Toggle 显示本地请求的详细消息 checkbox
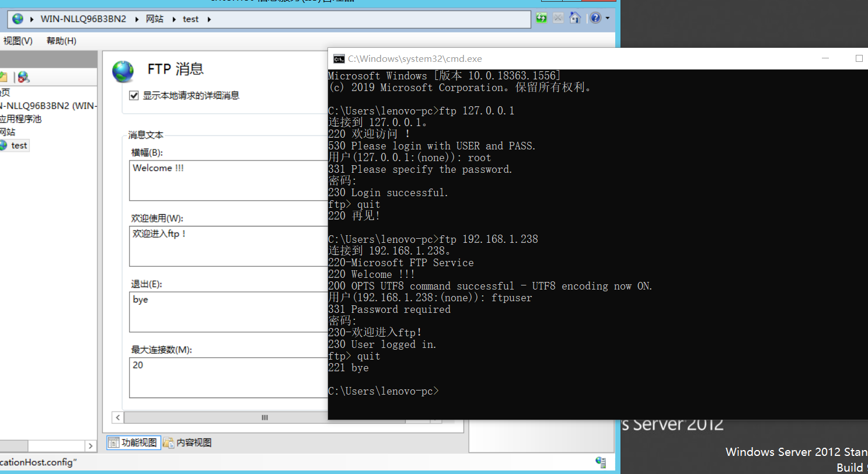Image resolution: width=868 pixels, height=474 pixels. tap(134, 95)
